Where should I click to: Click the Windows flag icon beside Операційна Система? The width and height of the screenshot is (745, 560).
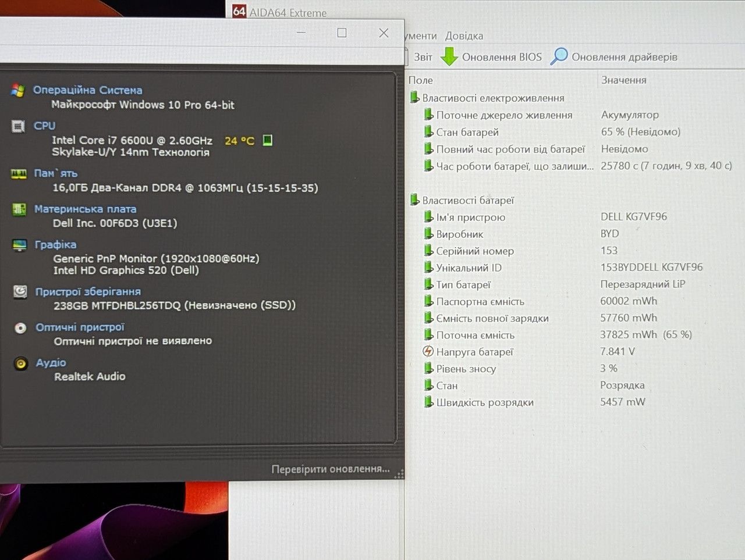pos(18,91)
